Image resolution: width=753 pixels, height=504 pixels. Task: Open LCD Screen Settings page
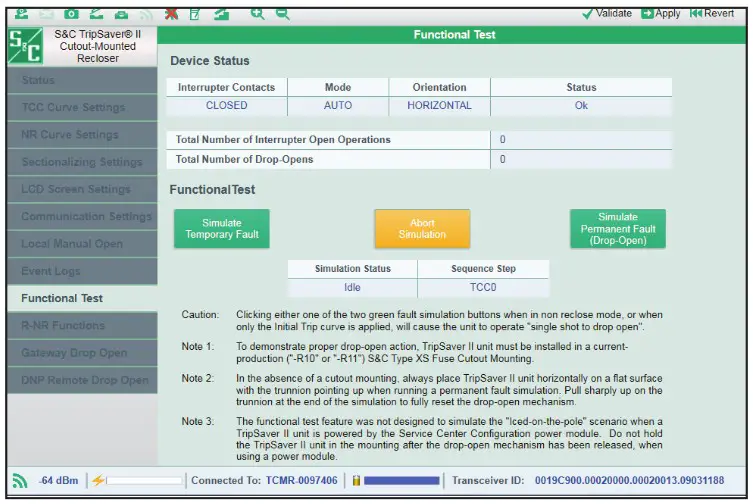[x=83, y=189]
